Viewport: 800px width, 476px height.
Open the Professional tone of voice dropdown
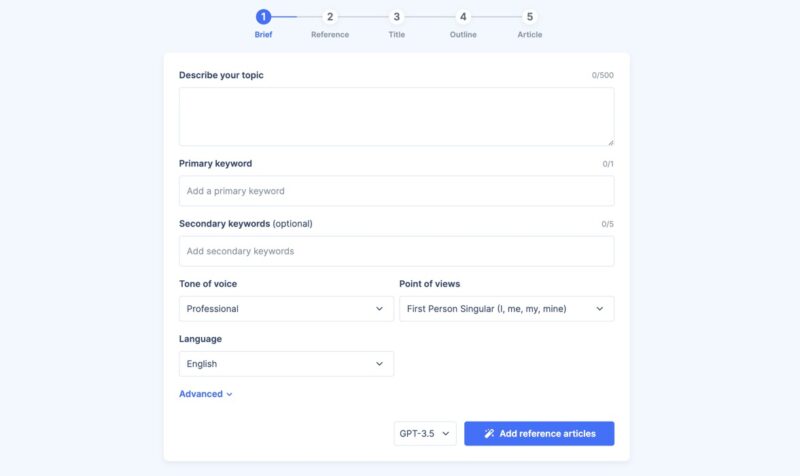pyautogui.click(x=286, y=309)
